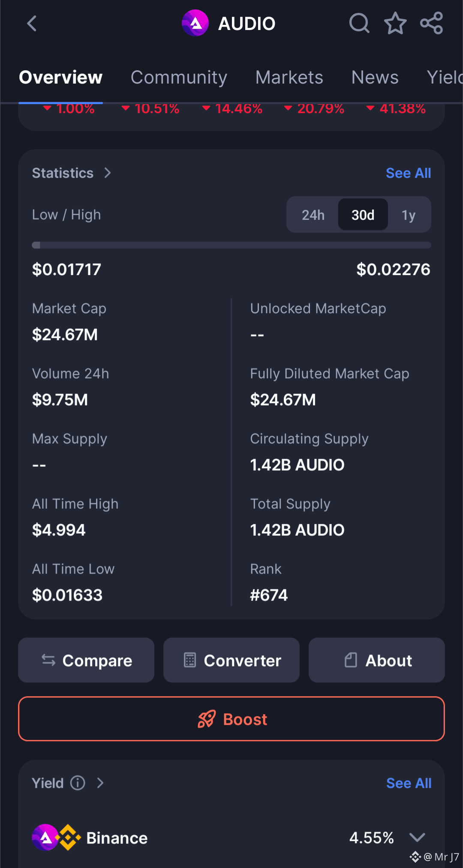The image size is (463, 868).
Task: Switch to the Markets tab
Action: click(x=289, y=78)
